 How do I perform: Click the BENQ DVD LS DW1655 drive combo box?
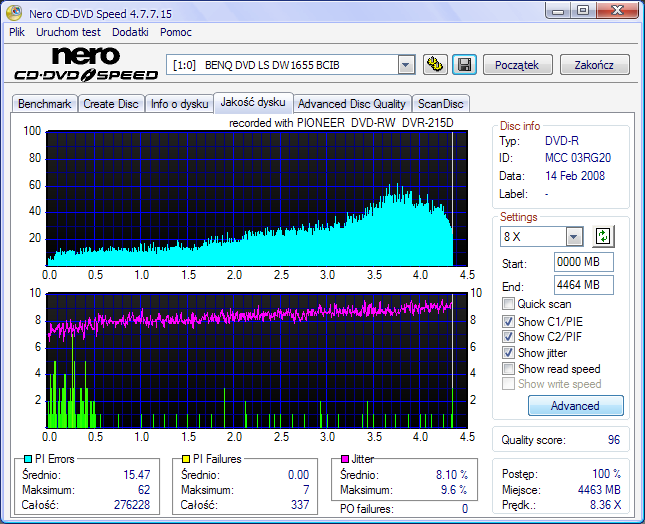(290, 65)
